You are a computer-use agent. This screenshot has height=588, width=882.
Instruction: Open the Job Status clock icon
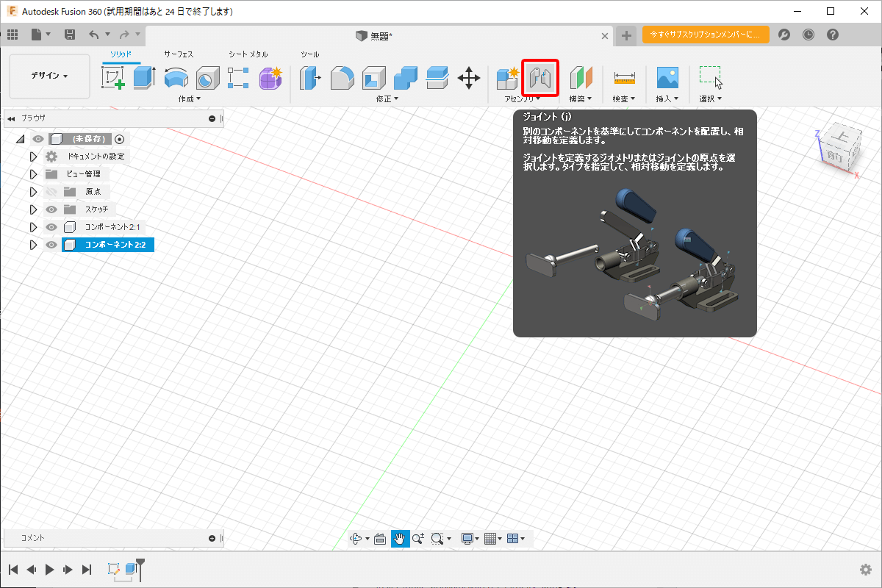point(808,35)
